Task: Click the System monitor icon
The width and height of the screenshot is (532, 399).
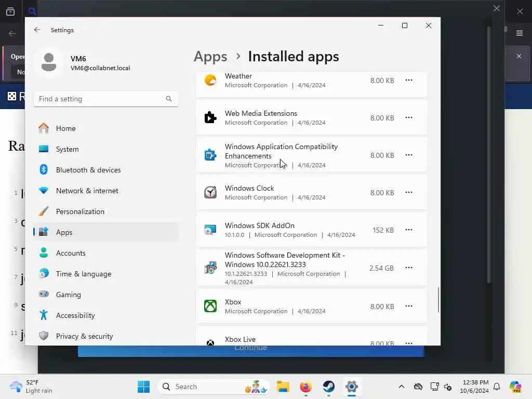Action: click(x=44, y=149)
